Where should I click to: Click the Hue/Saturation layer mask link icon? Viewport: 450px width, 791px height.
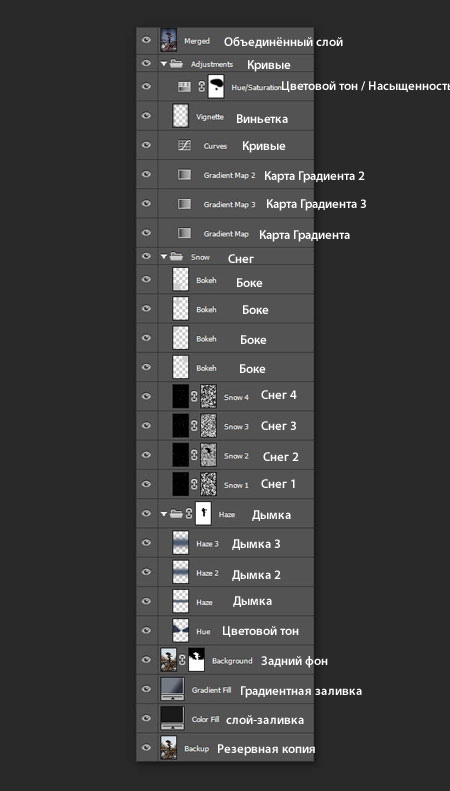(x=201, y=87)
